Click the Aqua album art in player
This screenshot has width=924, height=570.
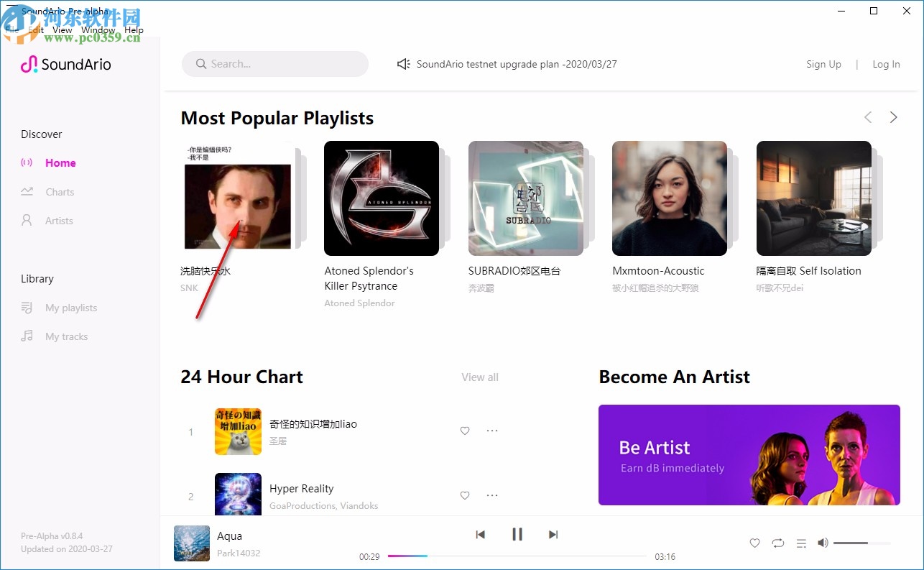point(192,543)
